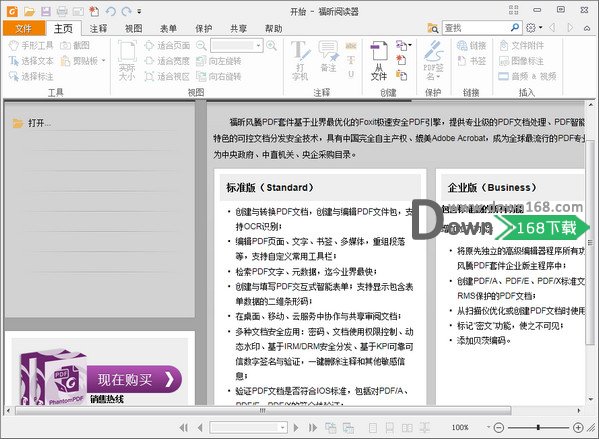Click the 标准版 (Standard) heading
The height and width of the screenshot is (439, 599).
pyautogui.click(x=270, y=188)
